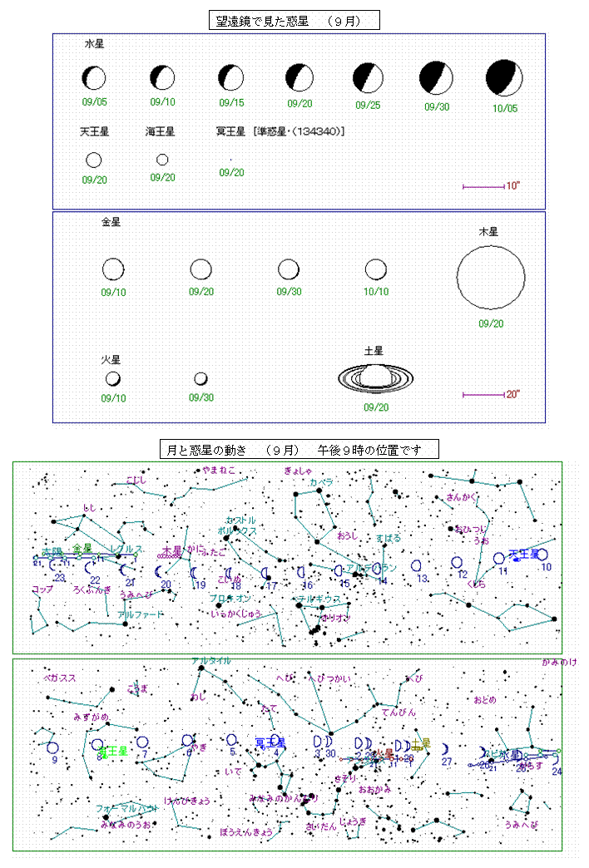Click the moon symbol for day 5
589x868 pixels.
231,740
